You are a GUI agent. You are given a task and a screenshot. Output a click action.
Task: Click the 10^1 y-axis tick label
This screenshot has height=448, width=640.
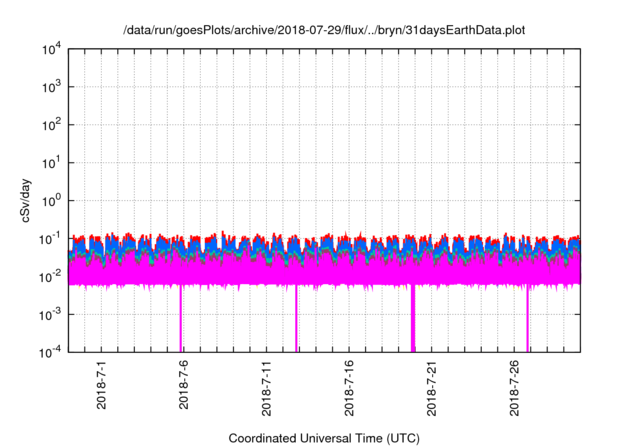coord(51,163)
